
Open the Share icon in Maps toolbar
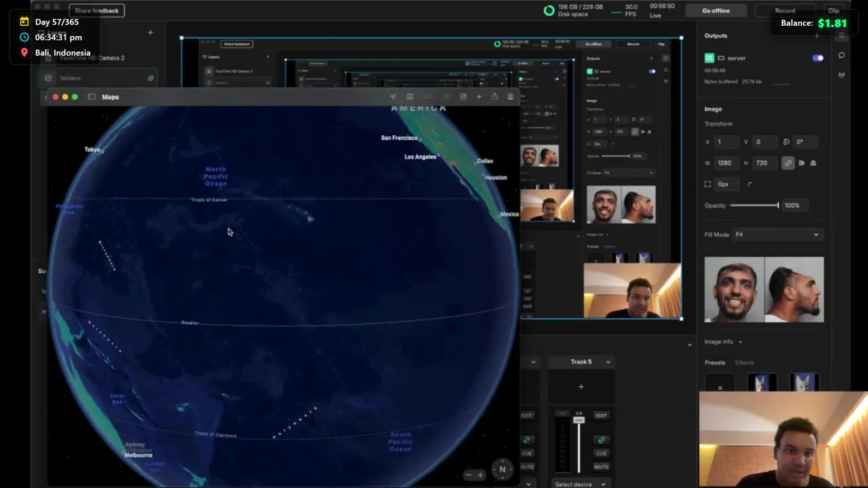pyautogui.click(x=494, y=97)
